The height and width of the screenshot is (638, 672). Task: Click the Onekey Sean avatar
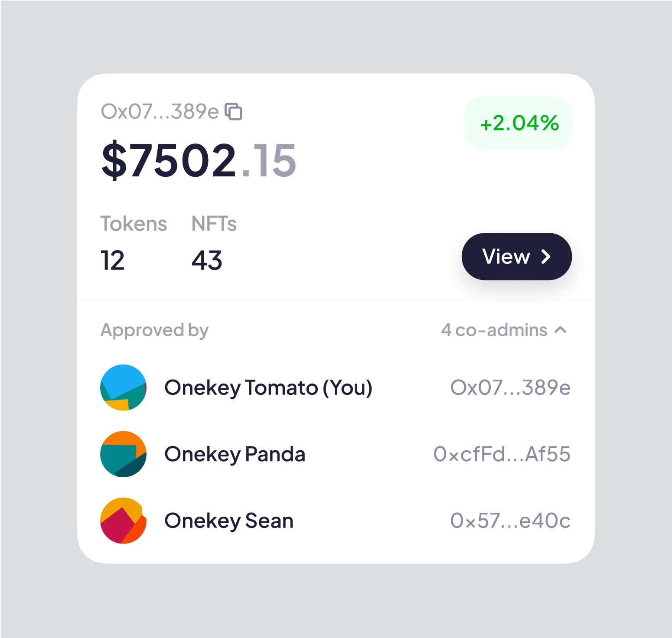123,520
